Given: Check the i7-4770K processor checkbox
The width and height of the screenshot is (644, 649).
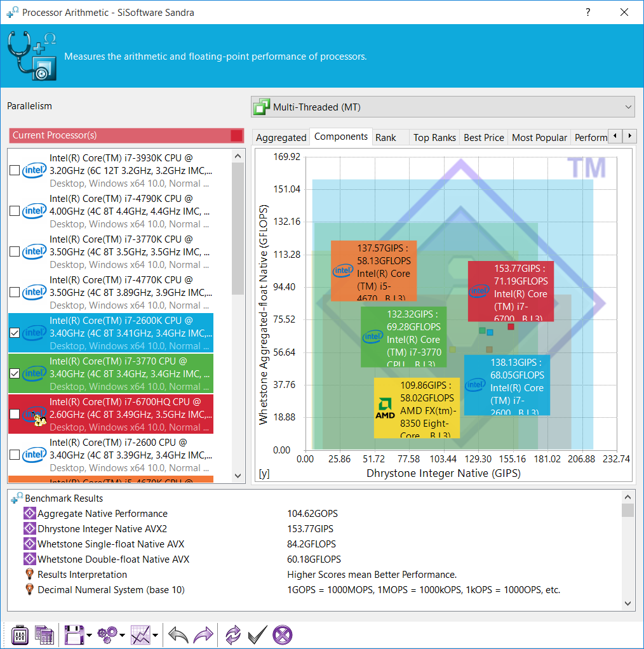Looking at the screenshot, I should (x=15, y=292).
